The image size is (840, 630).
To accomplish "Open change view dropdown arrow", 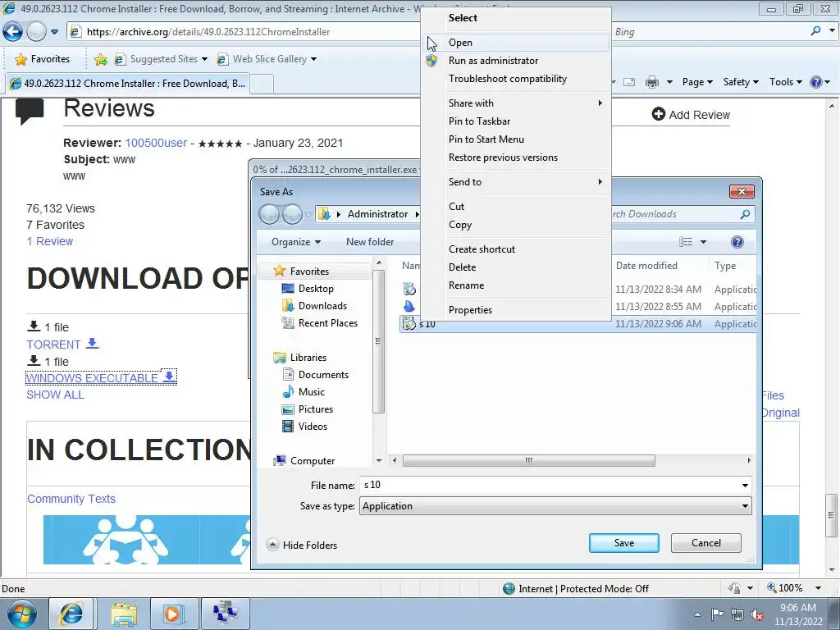I will [x=703, y=242].
